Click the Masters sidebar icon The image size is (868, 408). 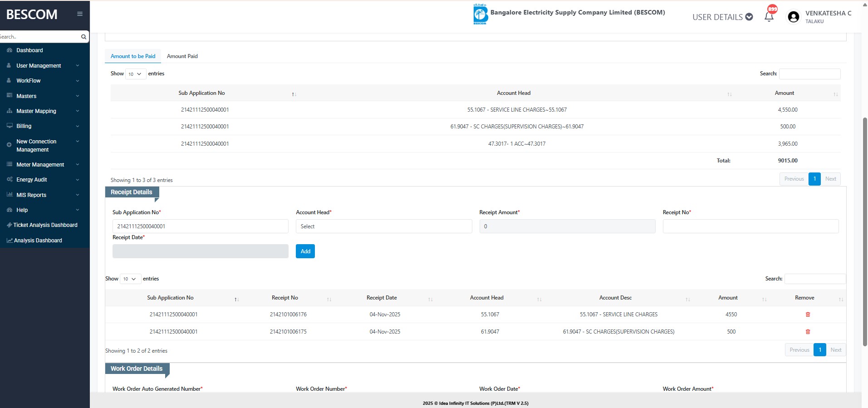coord(9,96)
